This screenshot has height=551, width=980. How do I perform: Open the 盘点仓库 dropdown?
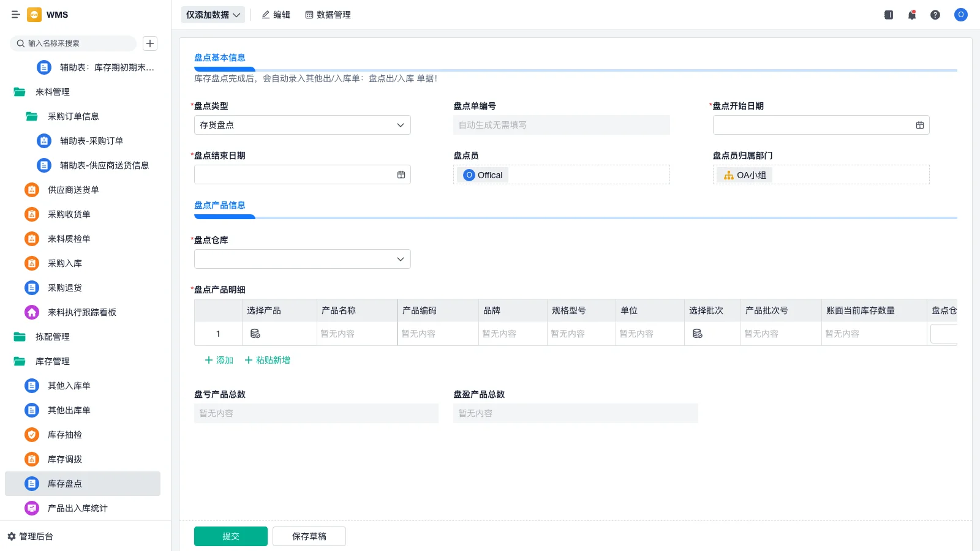[x=303, y=259]
